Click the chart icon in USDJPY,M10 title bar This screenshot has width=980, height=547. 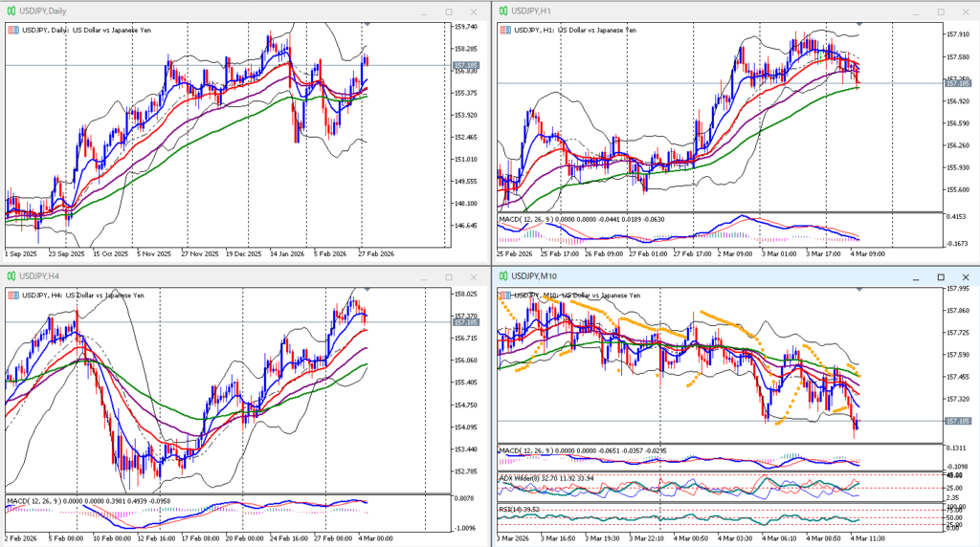(501, 276)
